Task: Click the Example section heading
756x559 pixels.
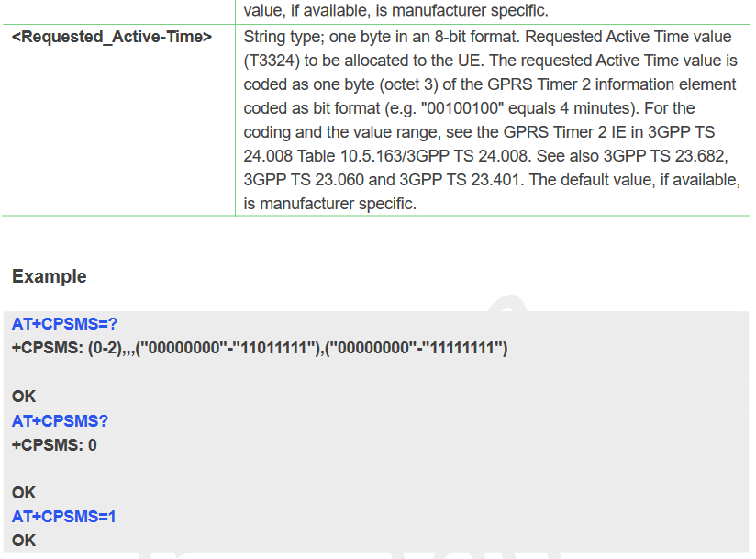Action: click(x=50, y=276)
